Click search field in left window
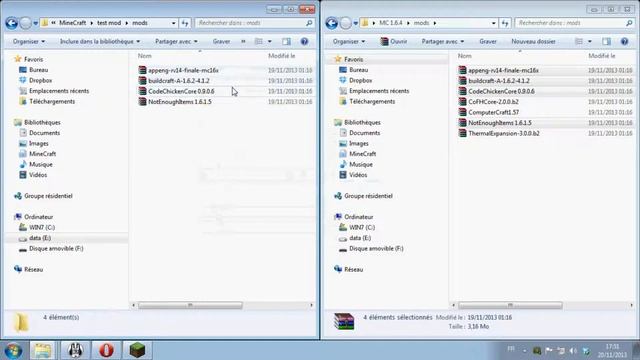This screenshot has height=360, width=640. pyautogui.click(x=255, y=23)
